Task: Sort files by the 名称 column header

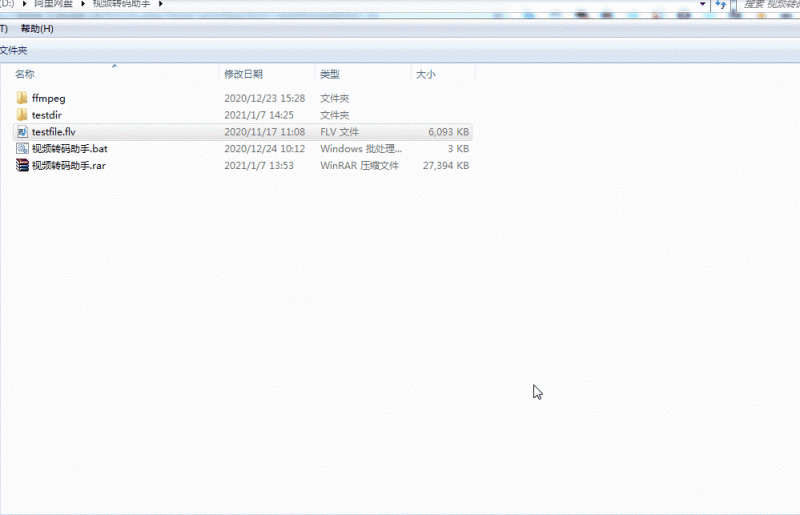Action: [25, 74]
